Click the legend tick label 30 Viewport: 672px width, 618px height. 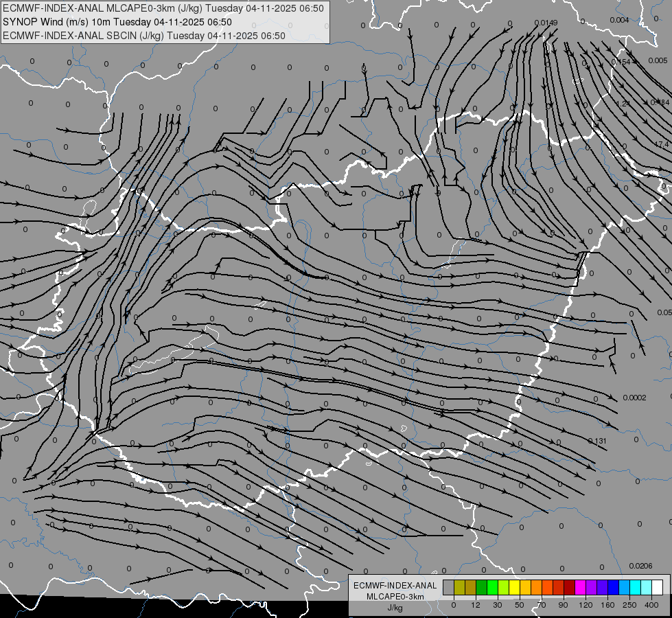pyautogui.click(x=498, y=605)
